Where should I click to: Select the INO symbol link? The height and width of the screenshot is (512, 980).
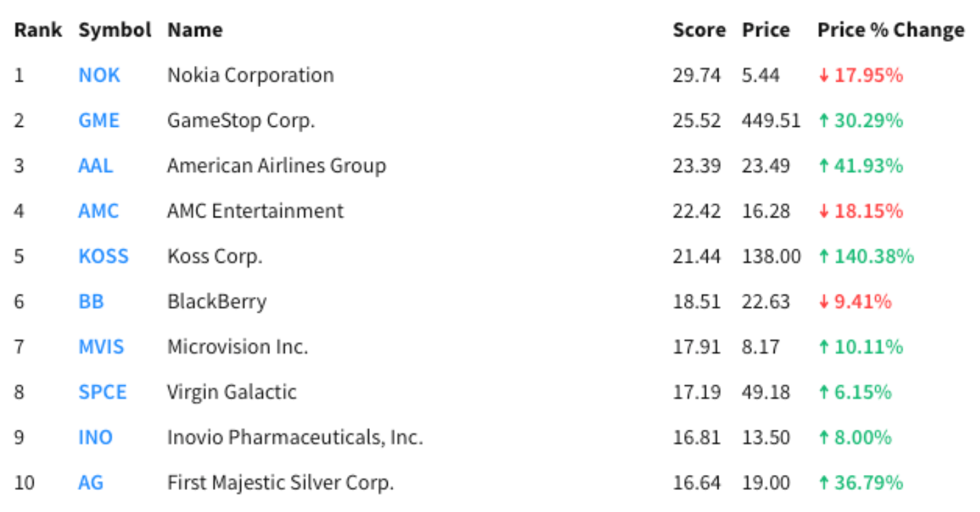coord(95,437)
